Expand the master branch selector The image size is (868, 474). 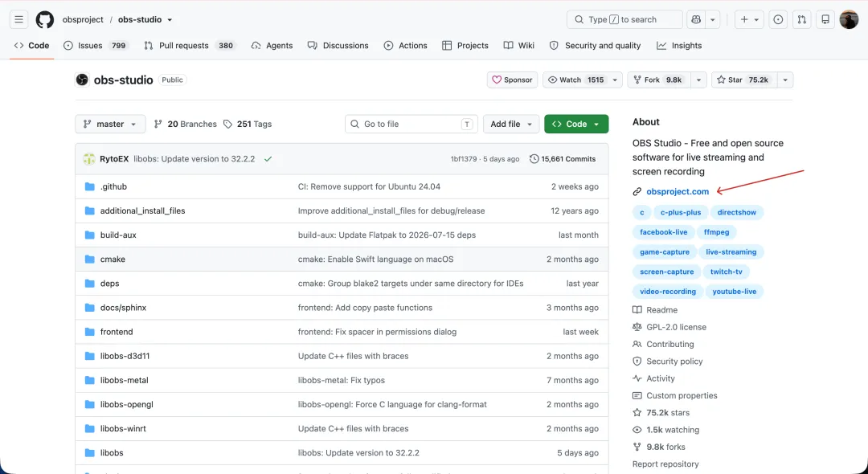point(110,124)
